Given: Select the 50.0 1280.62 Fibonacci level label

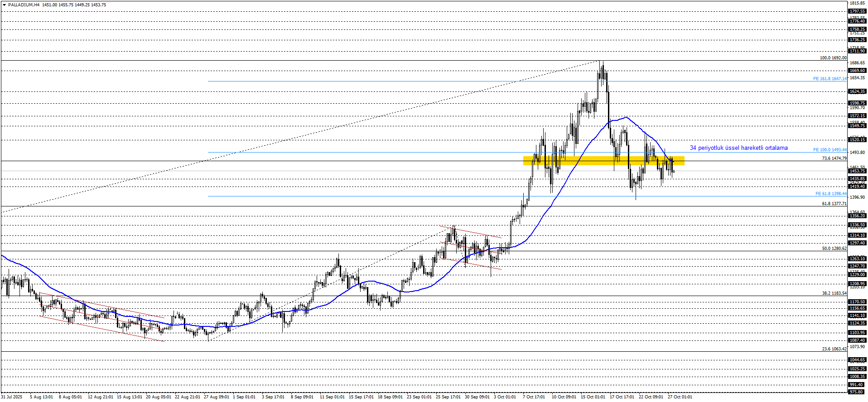Looking at the screenshot, I should click(x=834, y=249).
